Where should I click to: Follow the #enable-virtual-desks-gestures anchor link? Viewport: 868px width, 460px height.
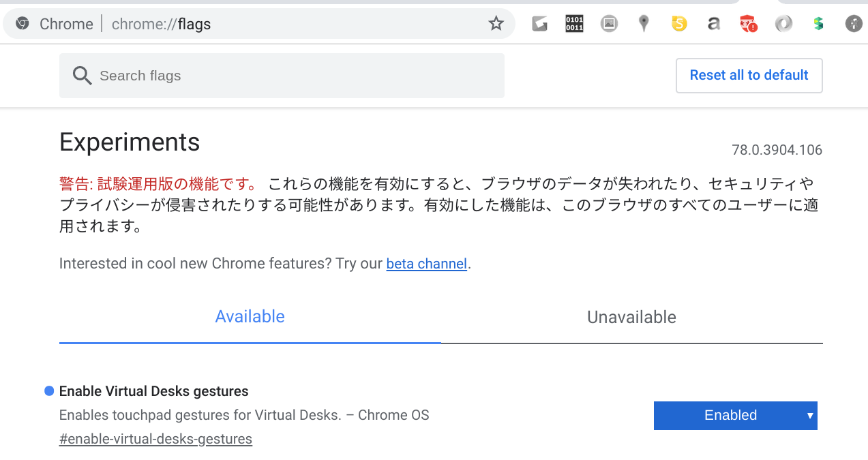155,440
